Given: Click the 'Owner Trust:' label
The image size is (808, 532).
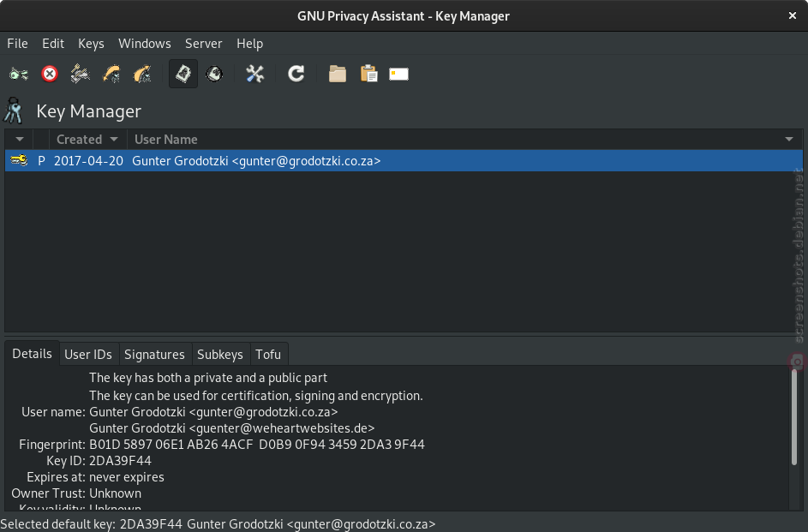Looking at the screenshot, I should point(49,493).
